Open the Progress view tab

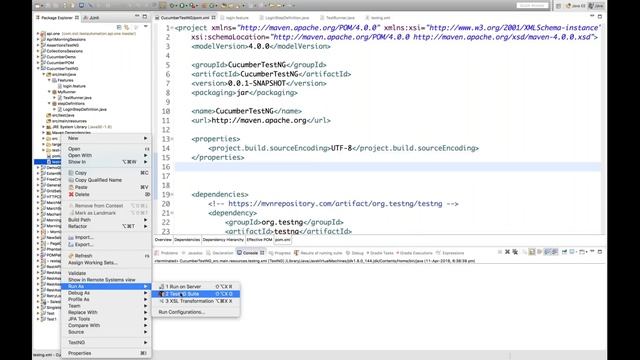point(280,253)
